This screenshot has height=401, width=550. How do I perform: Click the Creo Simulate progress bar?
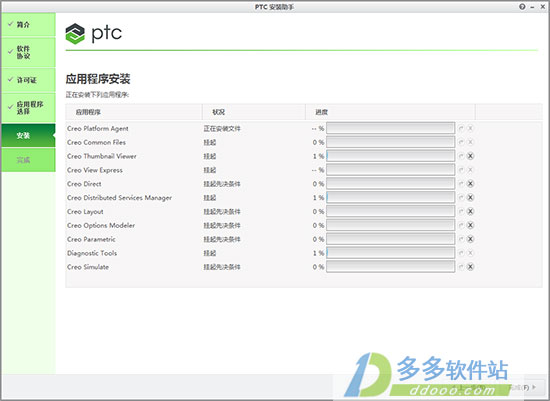click(x=390, y=267)
